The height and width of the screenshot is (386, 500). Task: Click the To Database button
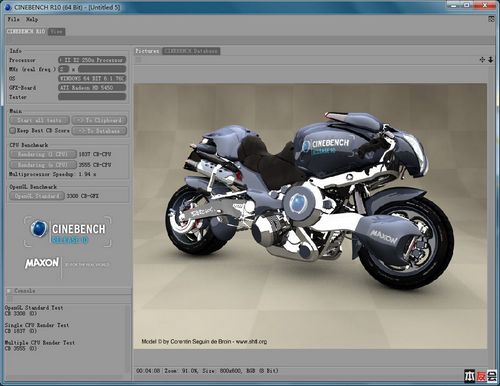(99, 131)
